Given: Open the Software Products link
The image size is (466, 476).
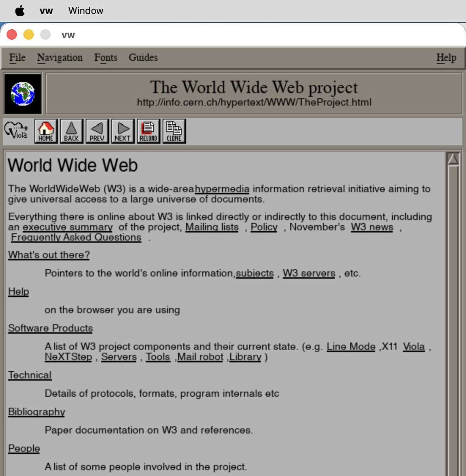Looking at the screenshot, I should pos(50,328).
